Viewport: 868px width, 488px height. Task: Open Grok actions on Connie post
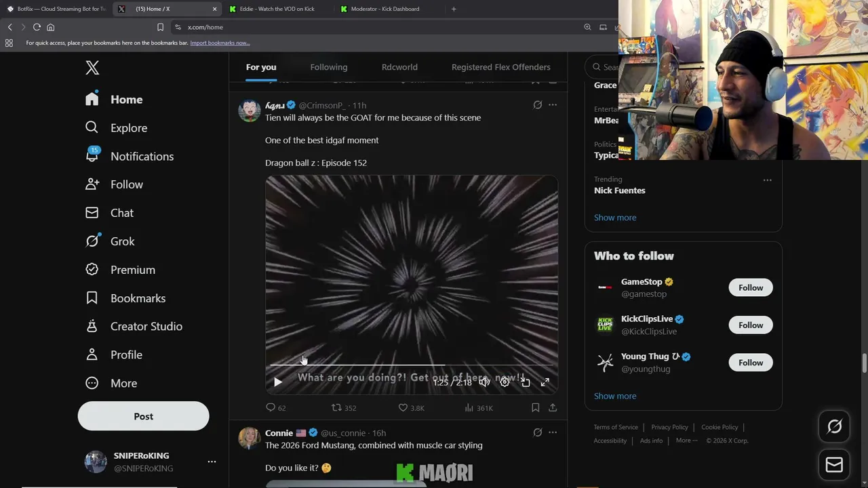click(x=538, y=432)
